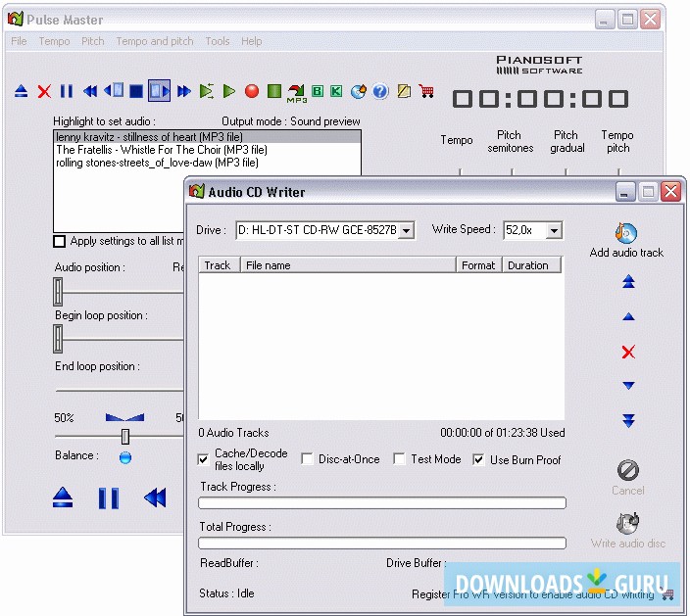Viewport: 690px width, 616px height.
Task: Open the CD writer disc icon in toolbar
Action: tap(359, 91)
